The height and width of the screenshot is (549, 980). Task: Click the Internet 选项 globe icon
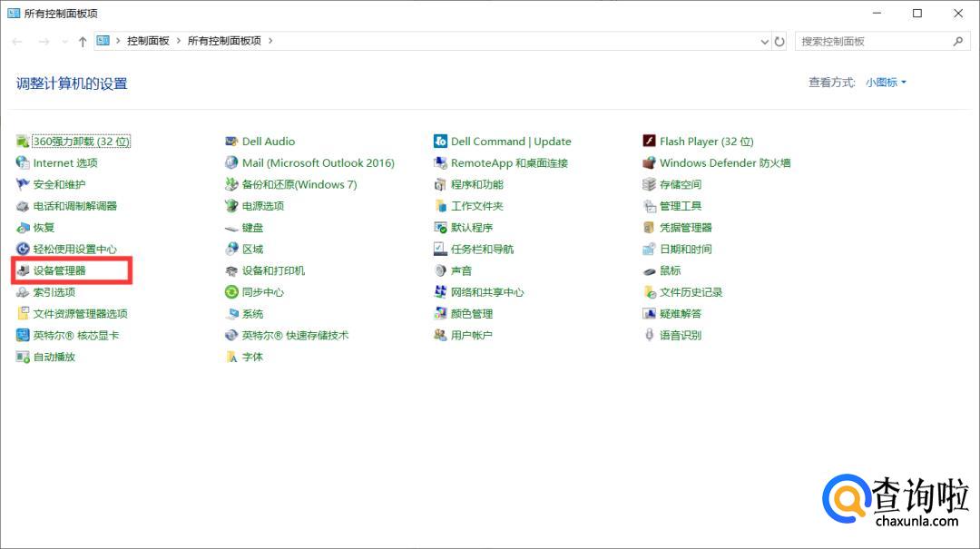[x=23, y=162]
